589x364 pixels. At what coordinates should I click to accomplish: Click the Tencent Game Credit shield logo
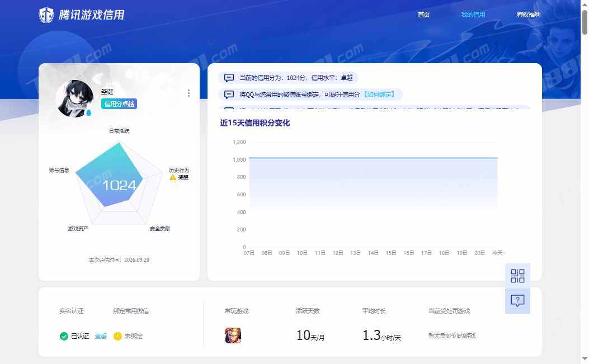click(x=46, y=15)
